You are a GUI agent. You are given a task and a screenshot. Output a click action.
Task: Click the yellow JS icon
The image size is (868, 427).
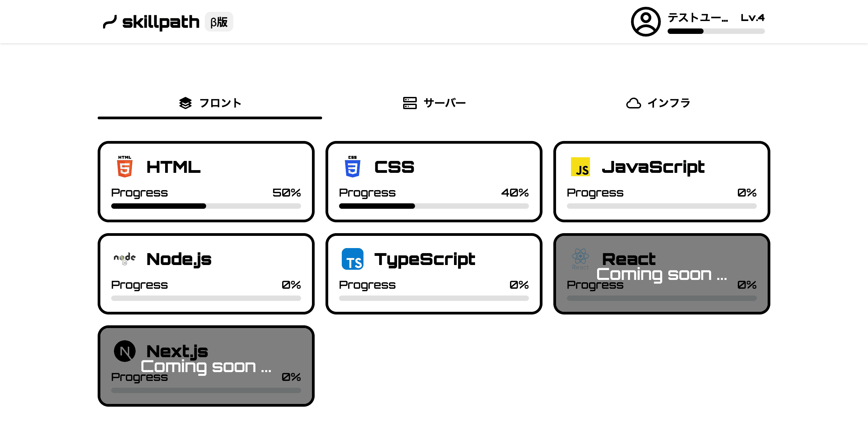[x=580, y=167]
